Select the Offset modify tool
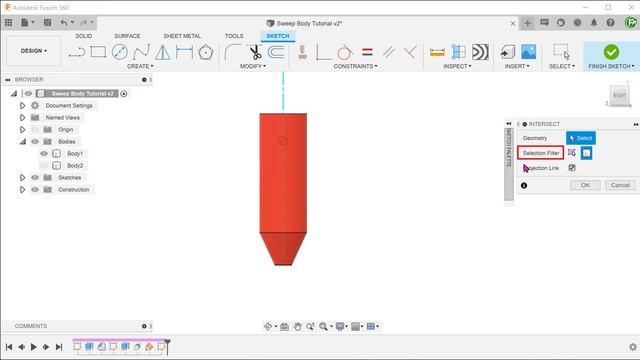Image resolution: width=640 pixels, height=360 pixels. [276, 52]
